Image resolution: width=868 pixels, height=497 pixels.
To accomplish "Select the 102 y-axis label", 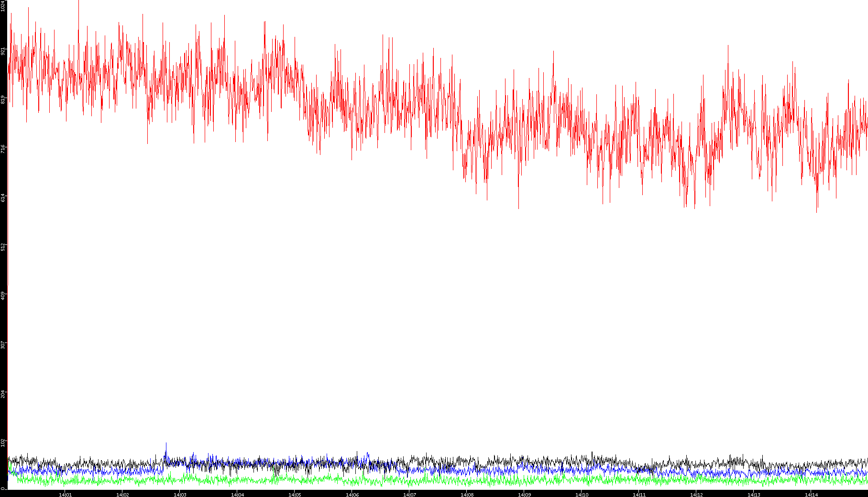I will pyautogui.click(x=3, y=442).
